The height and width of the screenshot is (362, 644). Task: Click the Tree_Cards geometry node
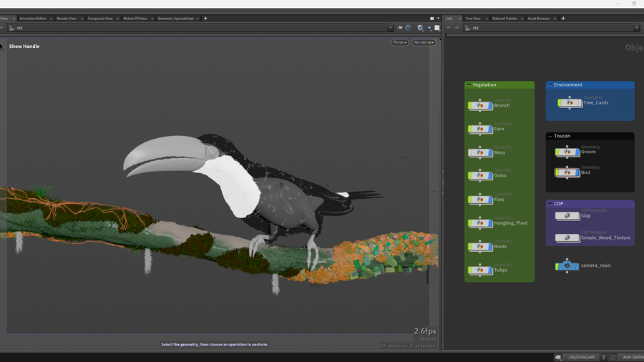(x=570, y=102)
